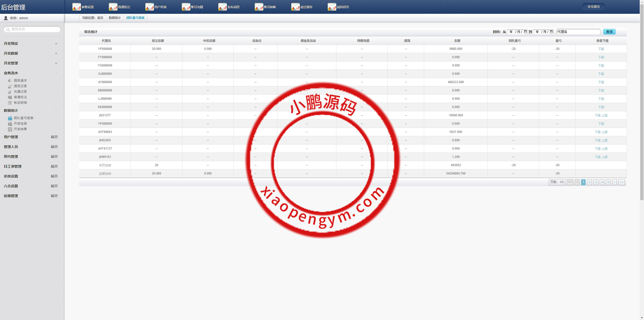Open 提现请求 in sidebar
This screenshot has width=644, height=320.
20,81
